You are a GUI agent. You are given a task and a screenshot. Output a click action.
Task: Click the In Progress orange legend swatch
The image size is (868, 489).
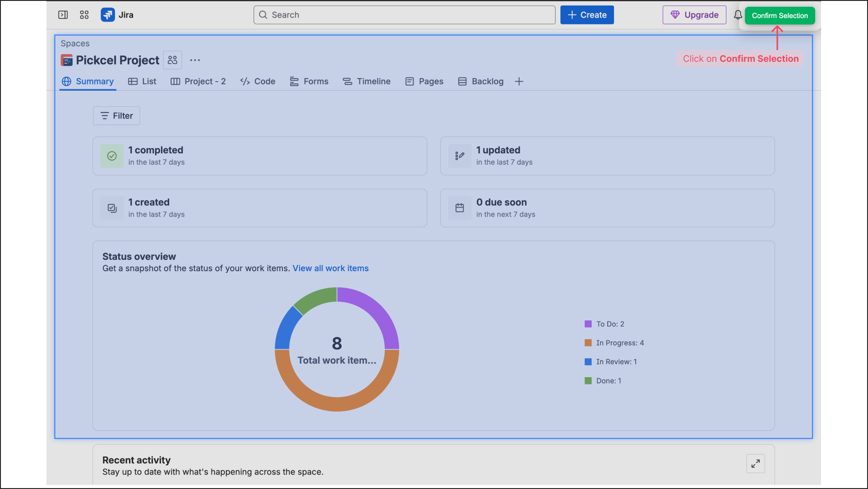pos(588,343)
